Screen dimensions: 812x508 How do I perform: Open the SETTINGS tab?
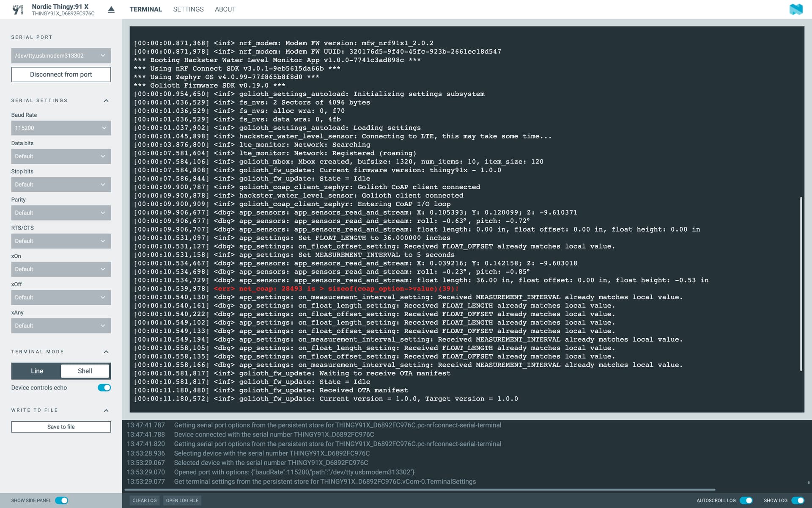coord(188,9)
